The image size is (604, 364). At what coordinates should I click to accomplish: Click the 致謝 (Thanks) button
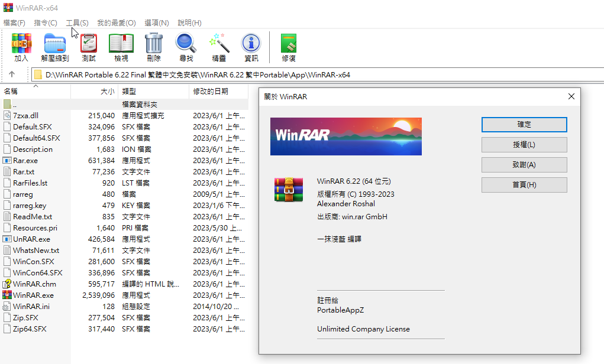[x=524, y=165]
